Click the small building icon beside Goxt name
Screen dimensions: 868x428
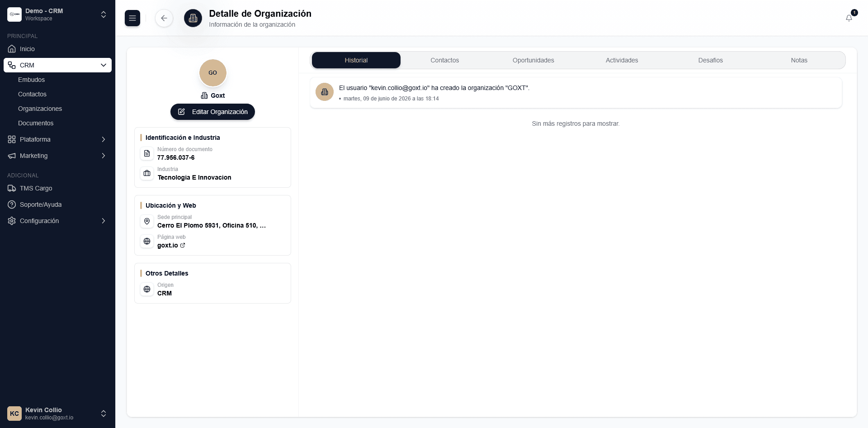point(204,95)
